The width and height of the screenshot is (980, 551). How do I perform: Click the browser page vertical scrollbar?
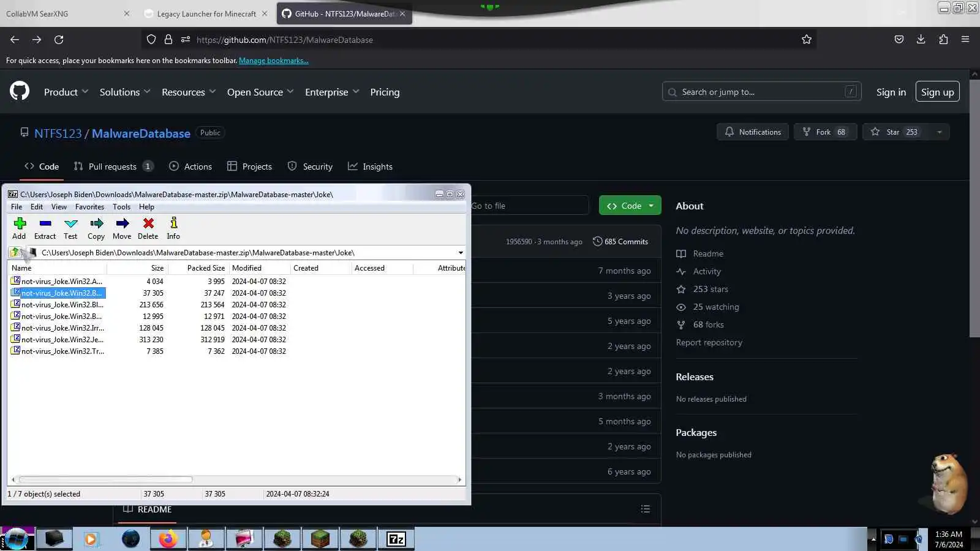974,208
